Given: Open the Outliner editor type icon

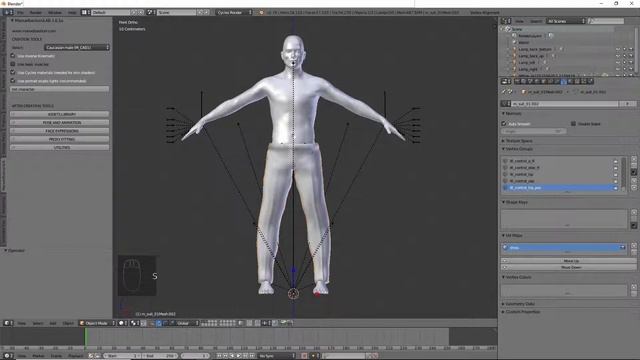Looking at the screenshot, I should [505, 21].
